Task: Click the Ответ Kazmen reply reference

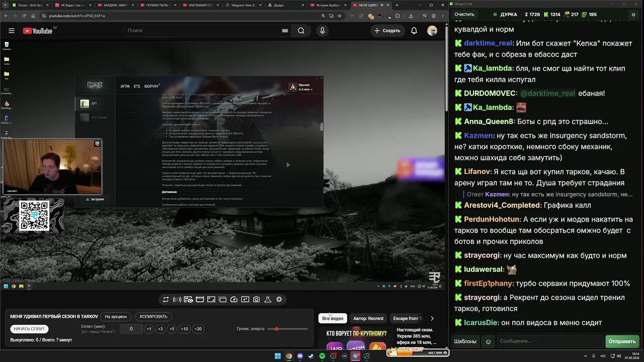Action: pyautogui.click(x=549, y=194)
